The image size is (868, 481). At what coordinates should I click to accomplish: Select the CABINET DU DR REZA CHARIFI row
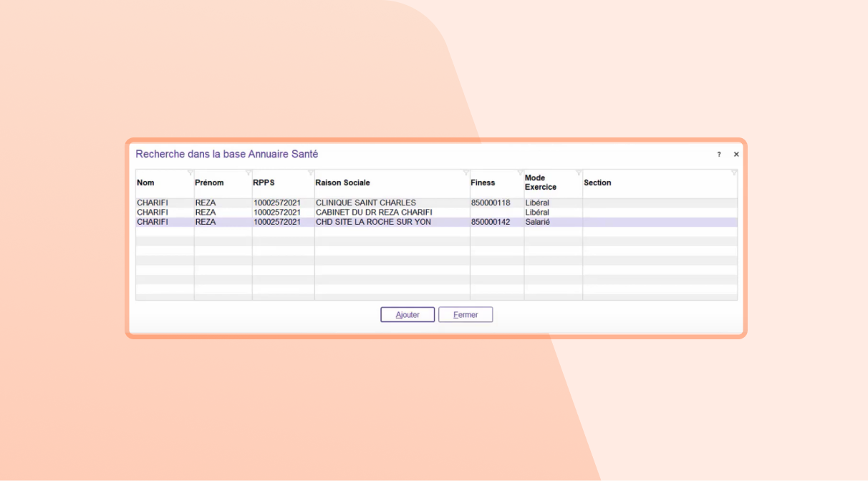point(373,213)
